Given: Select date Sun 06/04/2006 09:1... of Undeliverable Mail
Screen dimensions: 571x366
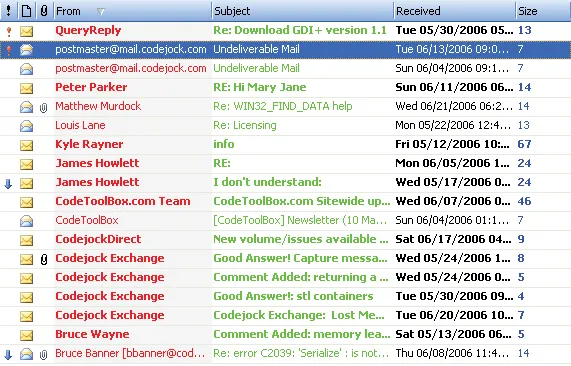Looking at the screenshot, I should pos(452,68).
